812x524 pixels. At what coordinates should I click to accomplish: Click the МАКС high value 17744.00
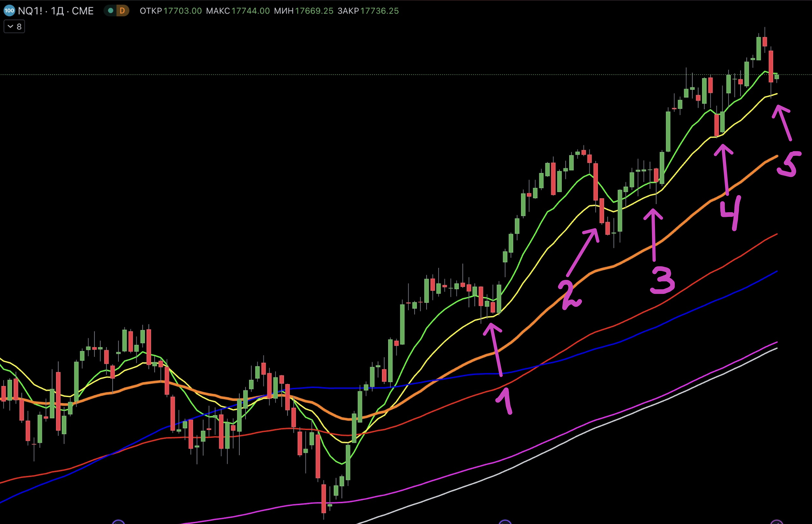click(251, 10)
